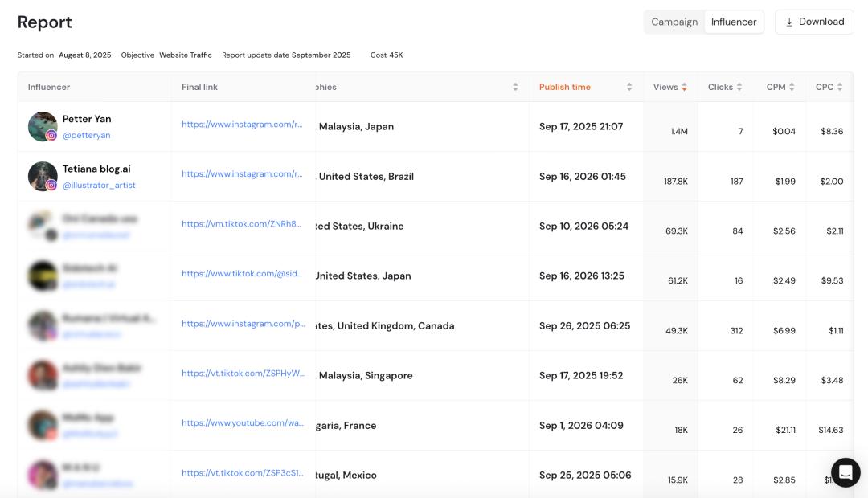Click the Influencer column header
Screen dimensions: 868x498
[49, 87]
